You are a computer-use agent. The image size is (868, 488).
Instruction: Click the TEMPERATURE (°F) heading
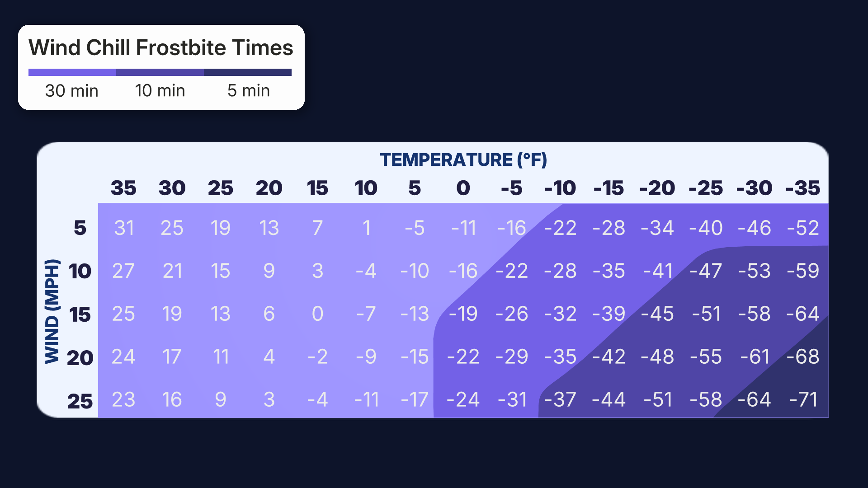pyautogui.click(x=463, y=160)
